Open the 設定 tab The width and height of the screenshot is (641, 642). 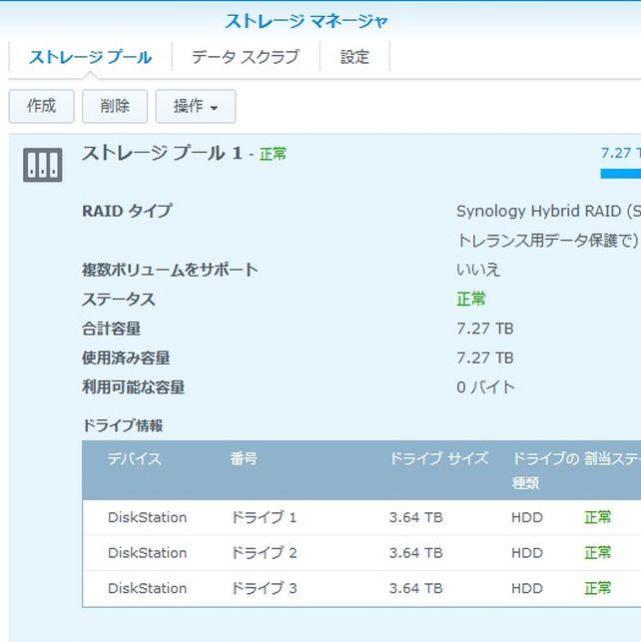tap(355, 57)
